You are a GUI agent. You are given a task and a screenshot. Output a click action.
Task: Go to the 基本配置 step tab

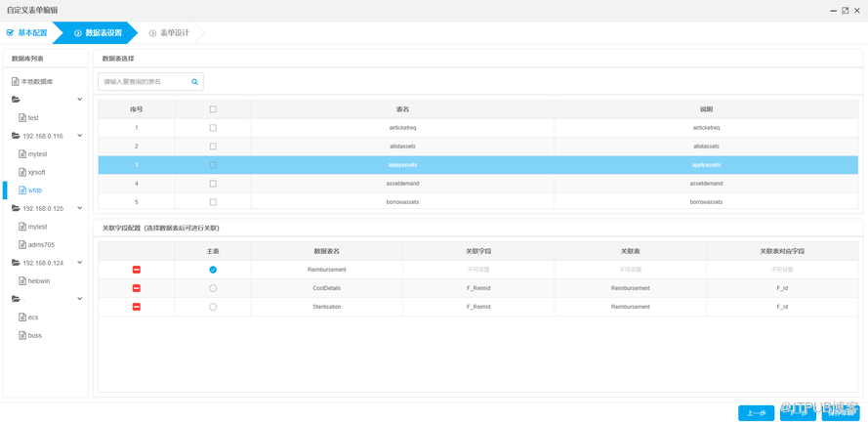click(x=27, y=33)
